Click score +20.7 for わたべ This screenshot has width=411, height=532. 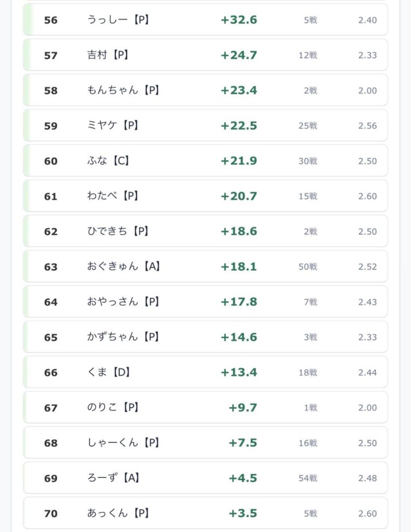239,196
